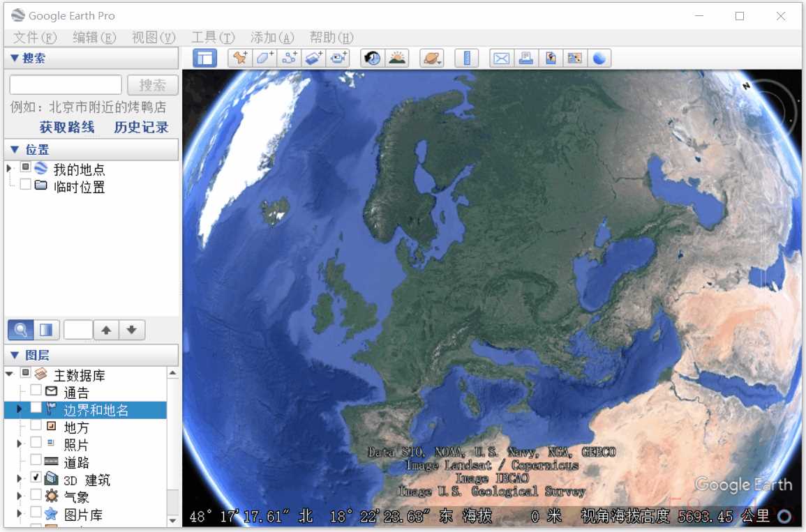The image size is (806, 532).
Task: Click the search input field
Action: (x=66, y=85)
